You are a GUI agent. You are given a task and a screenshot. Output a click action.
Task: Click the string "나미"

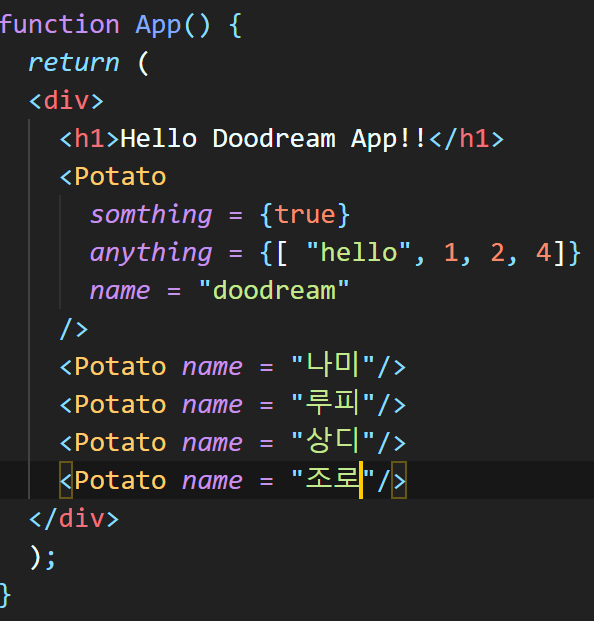click(333, 364)
